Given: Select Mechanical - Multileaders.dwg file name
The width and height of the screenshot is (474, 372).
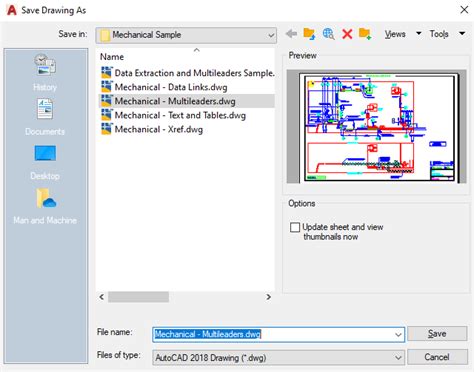Looking at the screenshot, I should point(175,101).
